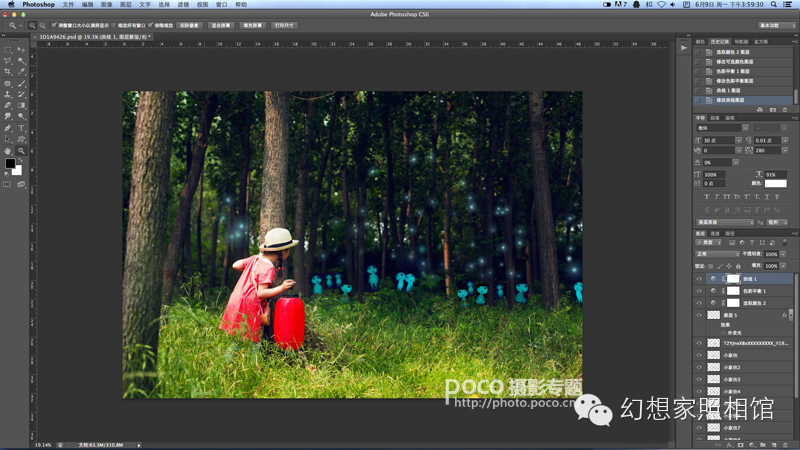Create new snapshot camera icon in History panel
The image size is (800, 450).
[x=772, y=110]
